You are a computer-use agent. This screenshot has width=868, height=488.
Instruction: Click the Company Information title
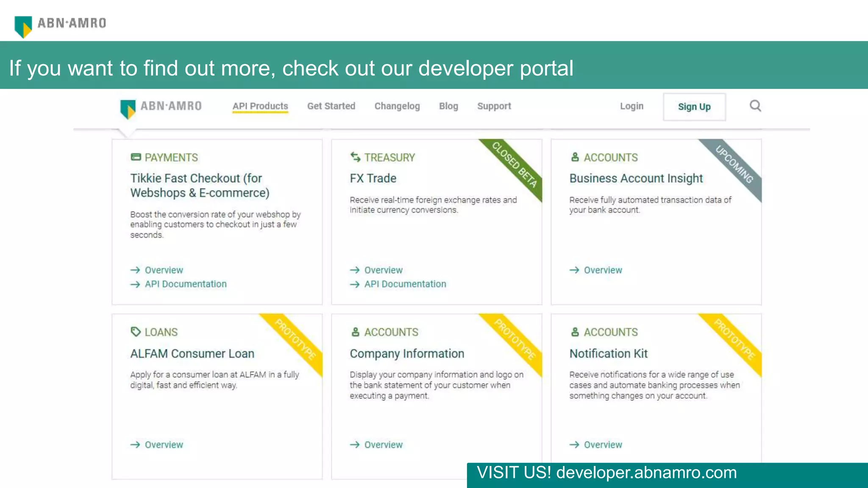coord(407,354)
